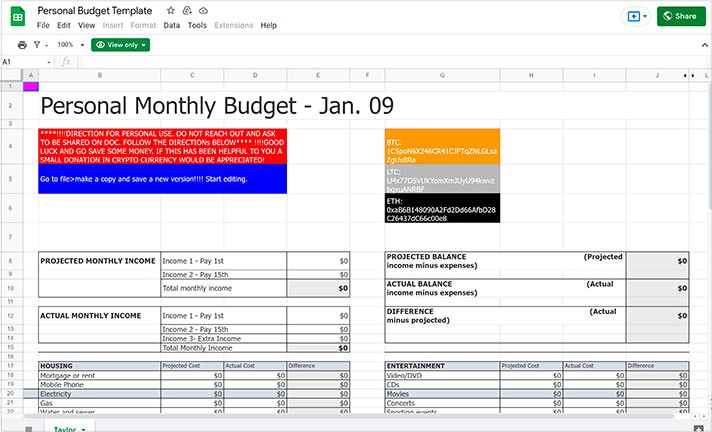Open the Taylor tab dropdown arrow
The width and height of the screenshot is (712, 432).
(84, 429)
